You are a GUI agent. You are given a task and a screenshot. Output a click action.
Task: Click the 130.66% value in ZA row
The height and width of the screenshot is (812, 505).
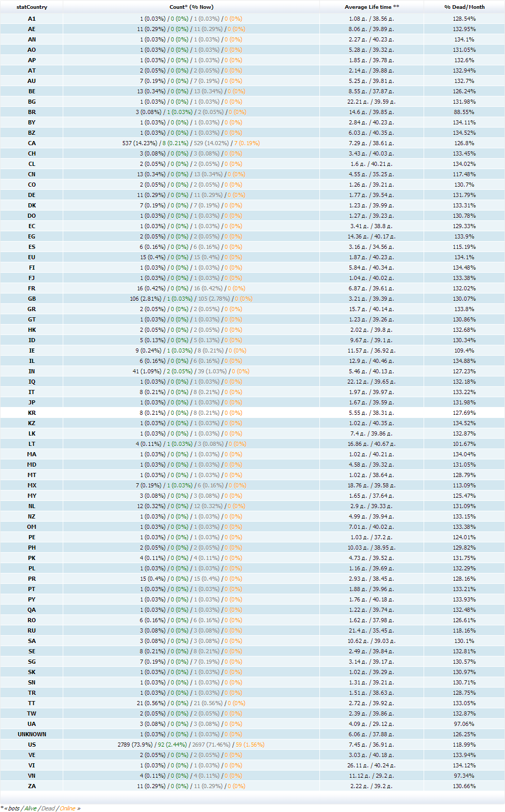(464, 786)
